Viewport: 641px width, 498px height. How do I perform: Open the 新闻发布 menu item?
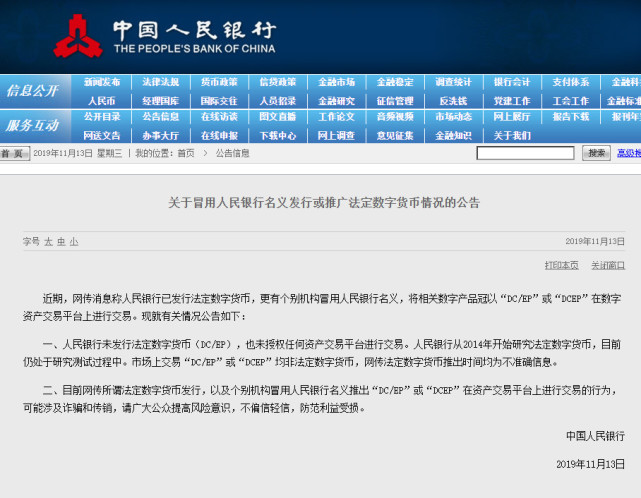point(102,82)
